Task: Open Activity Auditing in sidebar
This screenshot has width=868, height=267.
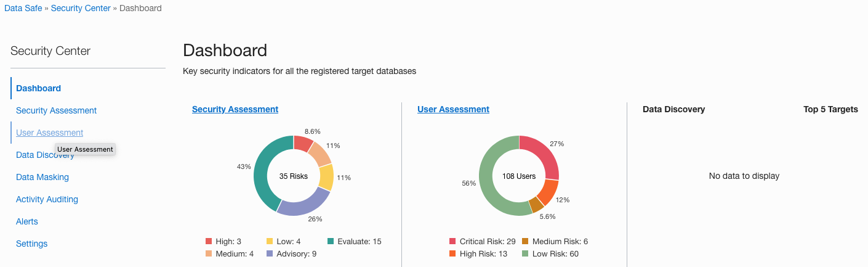Action: point(47,199)
